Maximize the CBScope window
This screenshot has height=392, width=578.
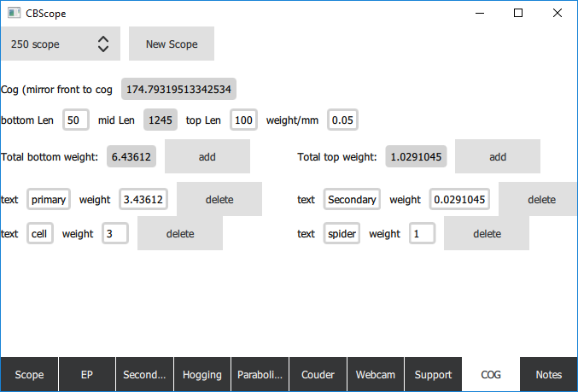(518, 13)
